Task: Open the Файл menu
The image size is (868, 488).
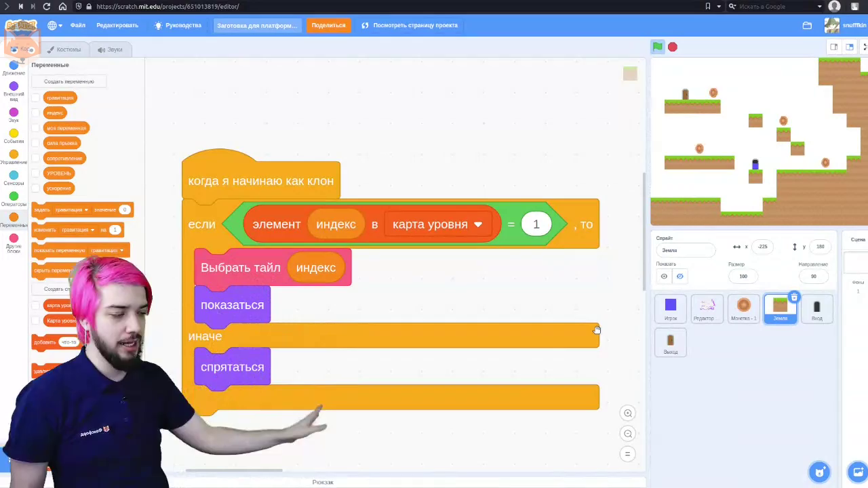Action: (x=77, y=26)
